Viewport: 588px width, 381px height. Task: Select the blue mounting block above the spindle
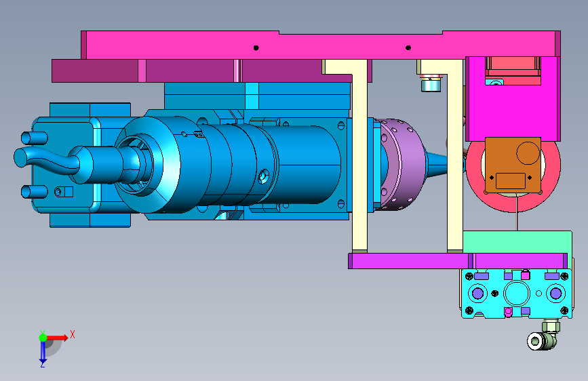click(x=257, y=96)
